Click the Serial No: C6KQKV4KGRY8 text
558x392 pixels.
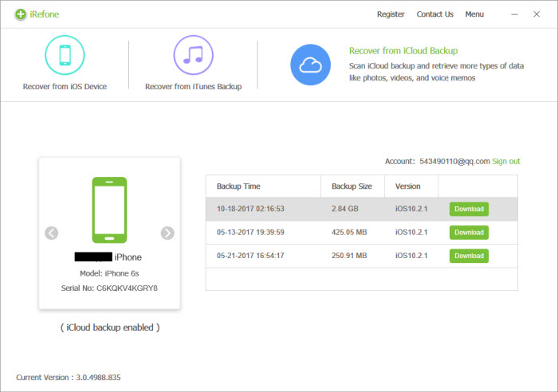click(109, 288)
